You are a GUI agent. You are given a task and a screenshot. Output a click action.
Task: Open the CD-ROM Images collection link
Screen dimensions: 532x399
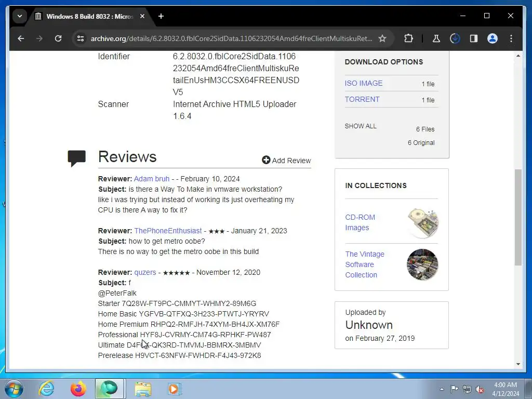tap(360, 222)
